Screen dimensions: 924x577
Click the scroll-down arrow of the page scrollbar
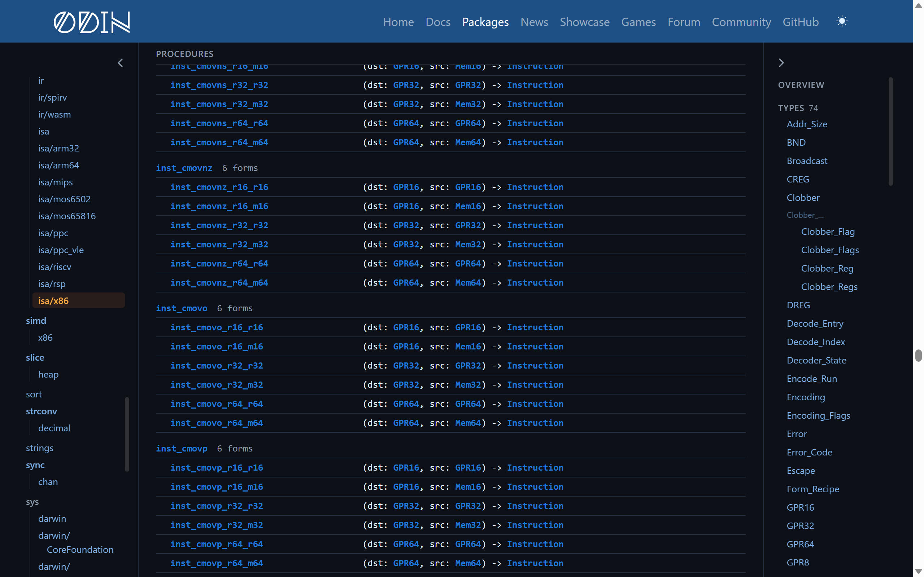pyautogui.click(x=918, y=571)
